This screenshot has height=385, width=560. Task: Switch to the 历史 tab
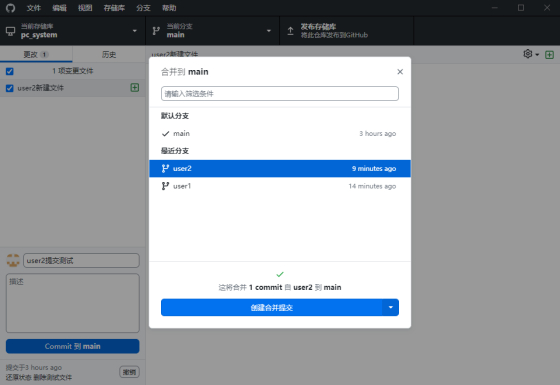109,54
